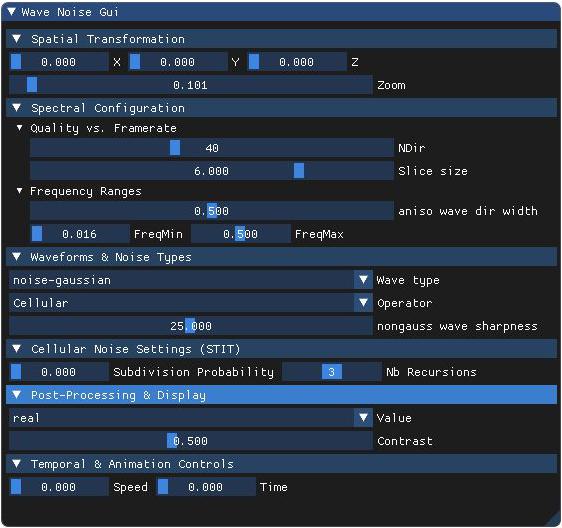Click the Y translation slider
The image size is (562, 528).
pyautogui.click(x=178, y=62)
